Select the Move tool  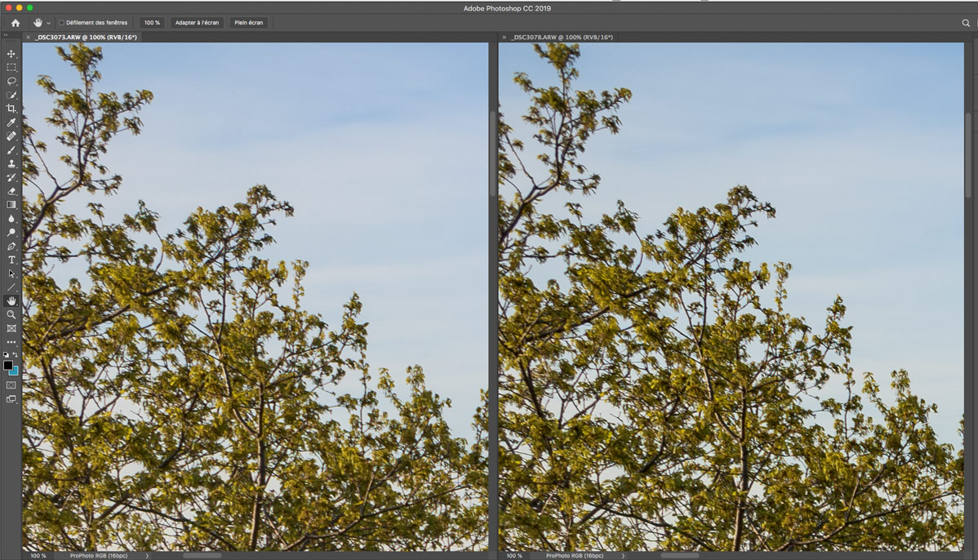tap(11, 54)
